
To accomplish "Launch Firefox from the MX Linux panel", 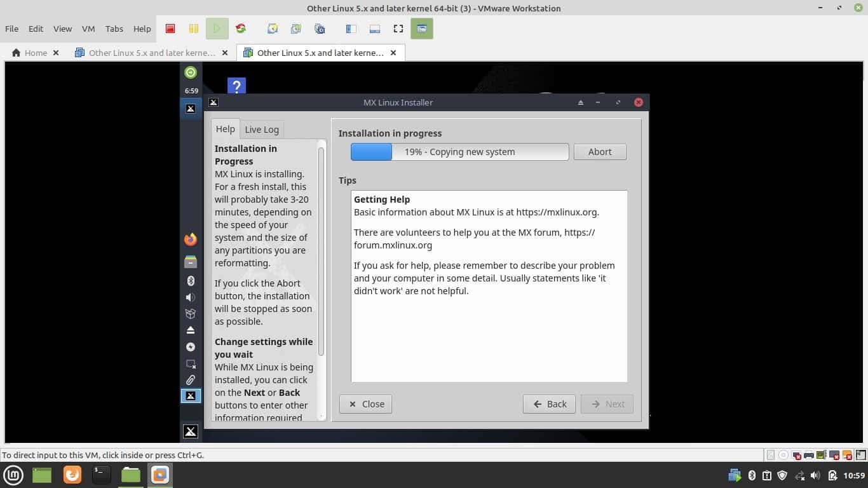I will coord(191,240).
